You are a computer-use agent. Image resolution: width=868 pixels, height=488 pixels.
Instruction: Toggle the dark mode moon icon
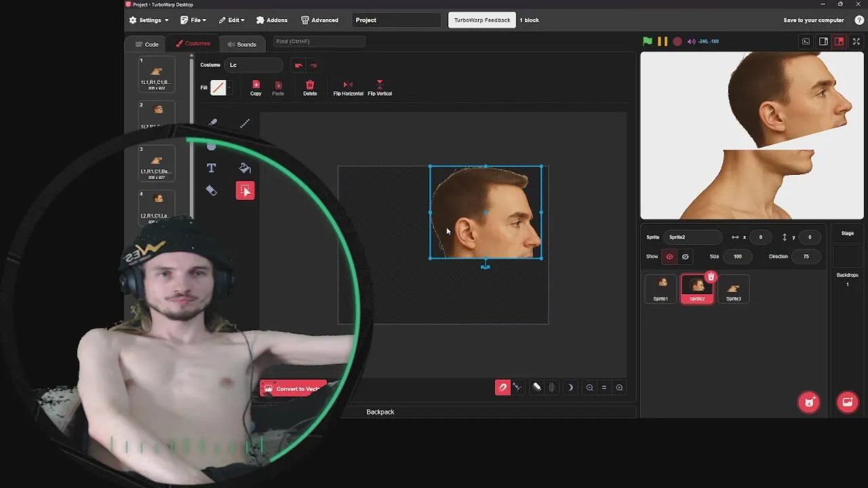point(570,388)
